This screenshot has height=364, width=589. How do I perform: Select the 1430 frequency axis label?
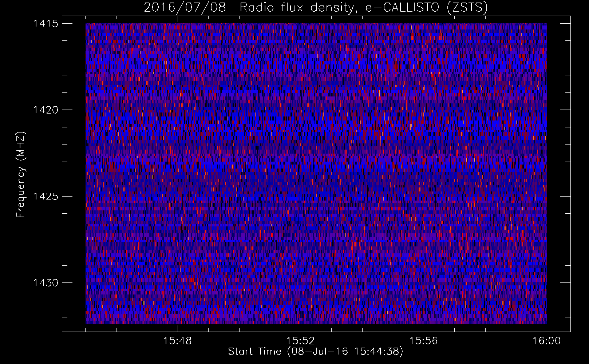coord(45,283)
